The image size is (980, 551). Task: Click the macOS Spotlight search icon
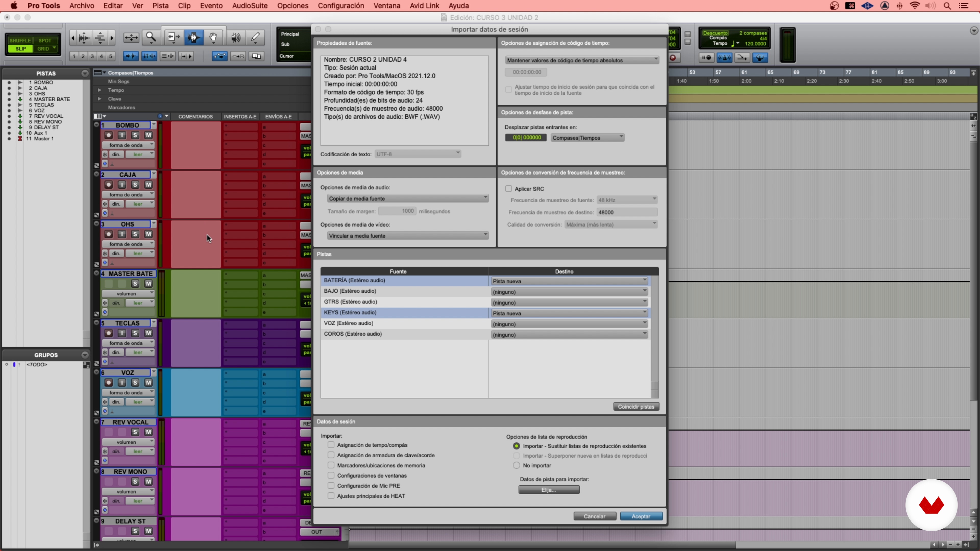point(947,6)
